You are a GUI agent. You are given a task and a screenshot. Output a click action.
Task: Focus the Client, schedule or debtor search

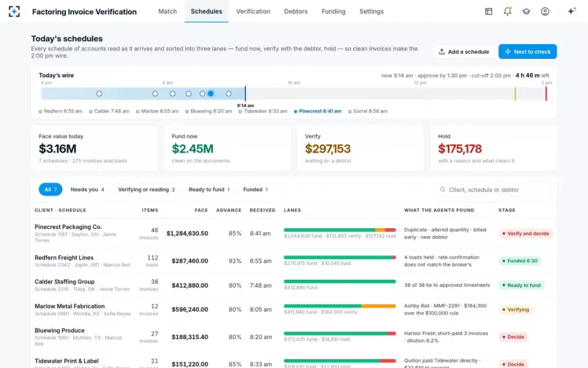(x=492, y=189)
